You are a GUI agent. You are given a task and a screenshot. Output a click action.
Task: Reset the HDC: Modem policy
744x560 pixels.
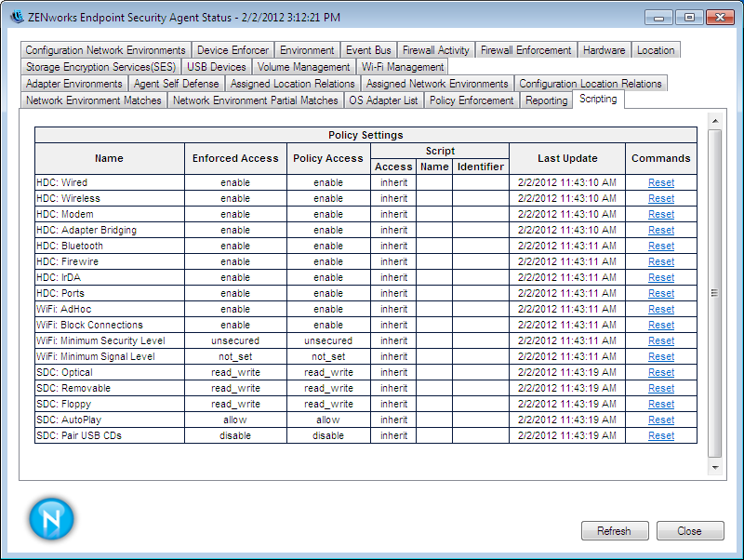click(x=661, y=214)
